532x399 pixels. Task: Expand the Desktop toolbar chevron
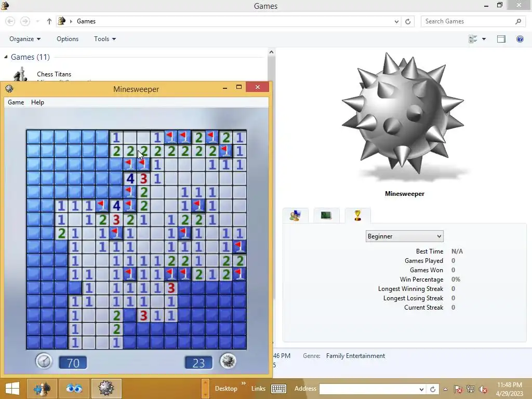[x=243, y=383]
